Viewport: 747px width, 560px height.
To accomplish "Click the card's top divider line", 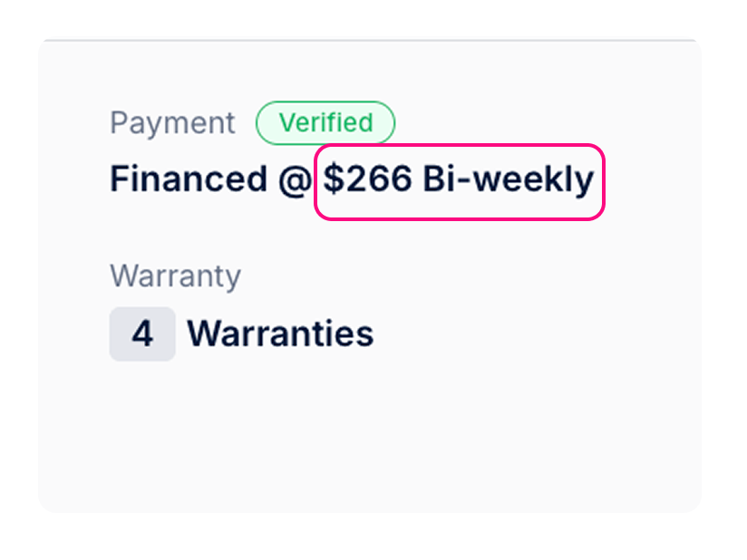I will 370,40.
